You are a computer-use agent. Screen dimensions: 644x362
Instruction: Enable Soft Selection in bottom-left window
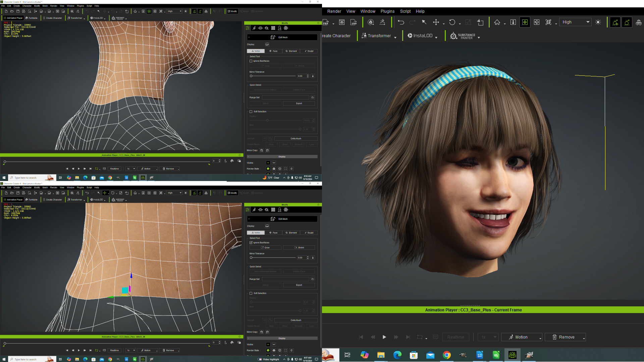[x=251, y=293]
